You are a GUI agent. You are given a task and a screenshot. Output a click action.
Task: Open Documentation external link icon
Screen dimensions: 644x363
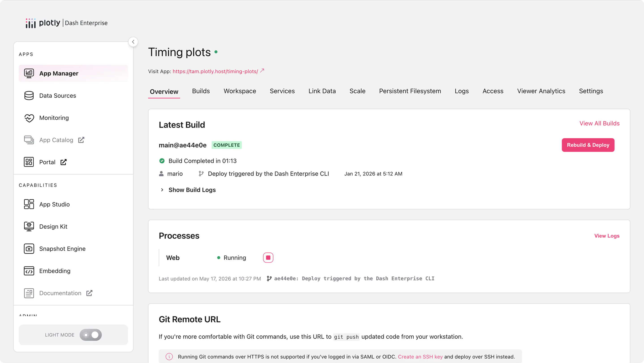pos(89,293)
